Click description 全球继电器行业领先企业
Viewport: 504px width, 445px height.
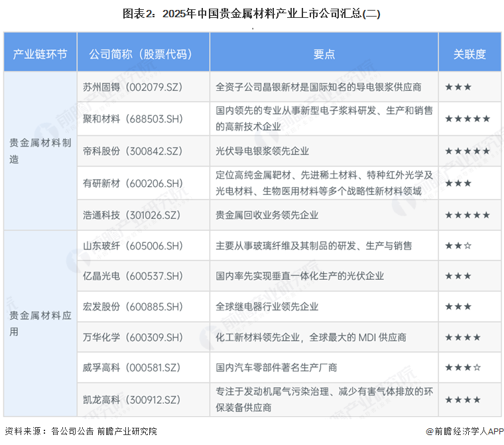[267, 306]
